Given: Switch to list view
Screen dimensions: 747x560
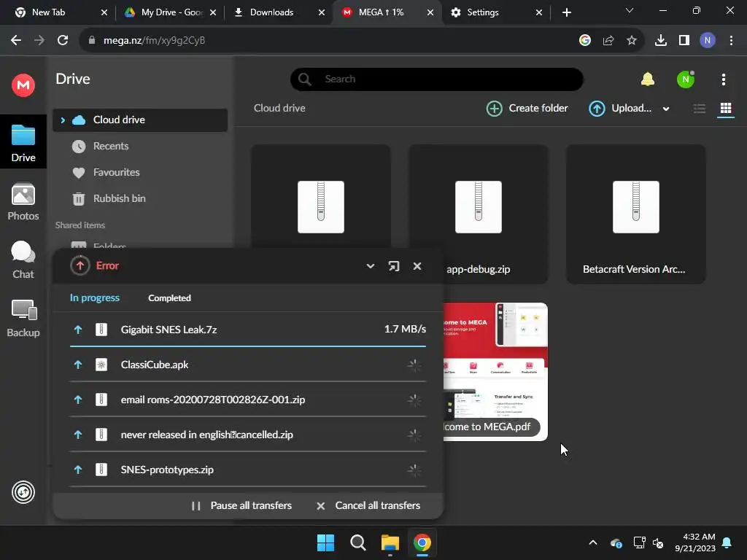Looking at the screenshot, I should point(700,109).
